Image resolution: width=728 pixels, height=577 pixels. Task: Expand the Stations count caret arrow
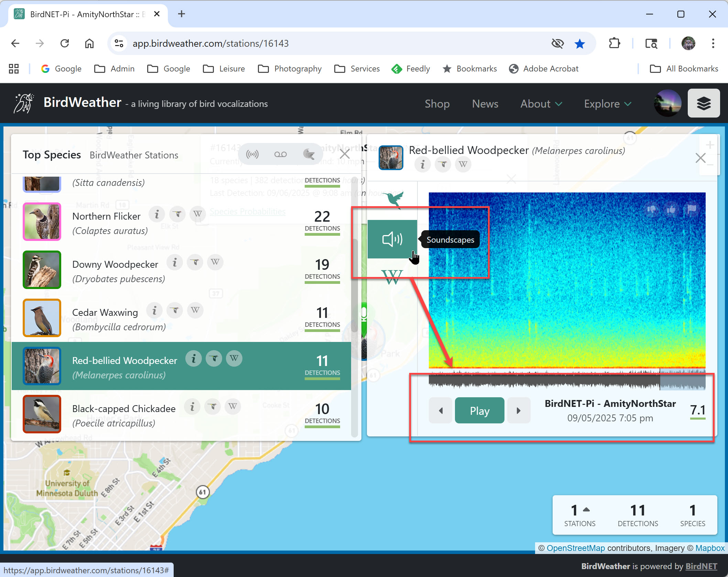[x=586, y=510]
